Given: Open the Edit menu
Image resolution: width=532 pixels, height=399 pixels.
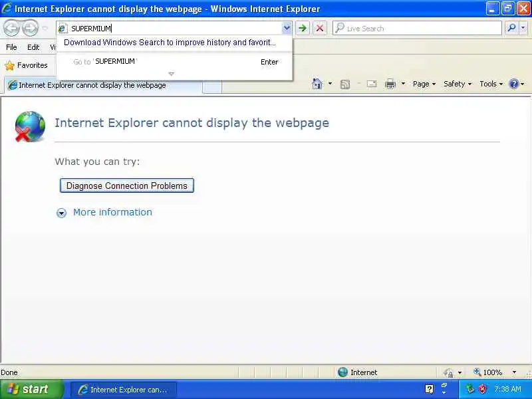Looking at the screenshot, I should (33, 47).
